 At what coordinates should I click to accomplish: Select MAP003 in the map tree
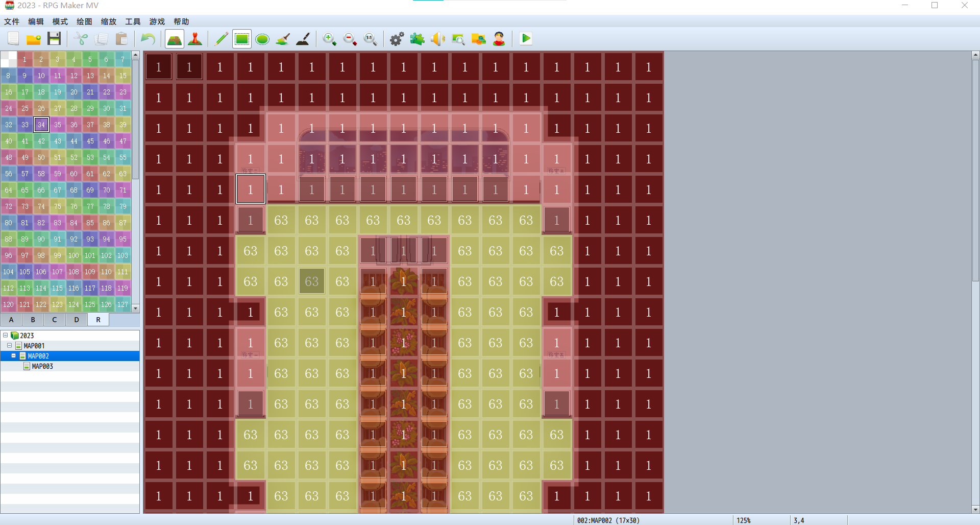42,366
